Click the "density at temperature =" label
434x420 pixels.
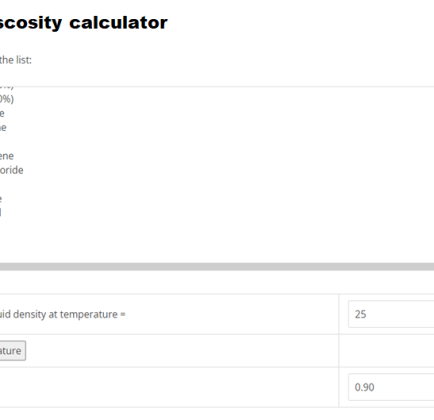point(69,314)
